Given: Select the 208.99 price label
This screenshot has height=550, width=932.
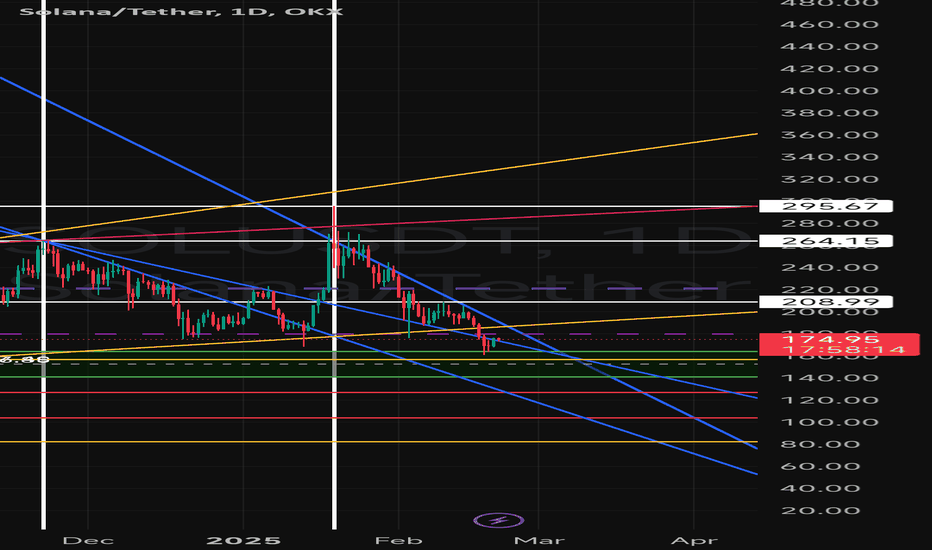Looking at the screenshot, I should coord(826,301).
